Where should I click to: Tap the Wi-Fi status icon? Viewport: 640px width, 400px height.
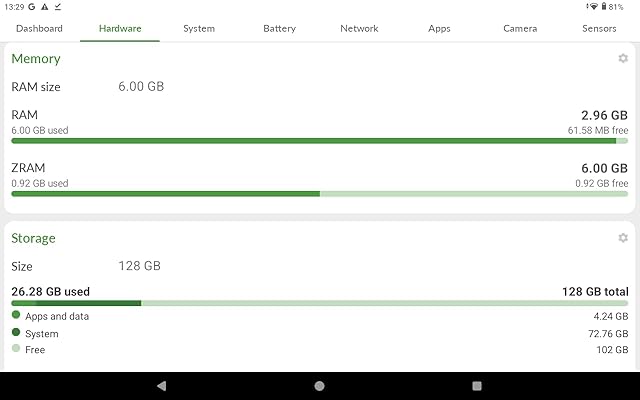tap(593, 7)
